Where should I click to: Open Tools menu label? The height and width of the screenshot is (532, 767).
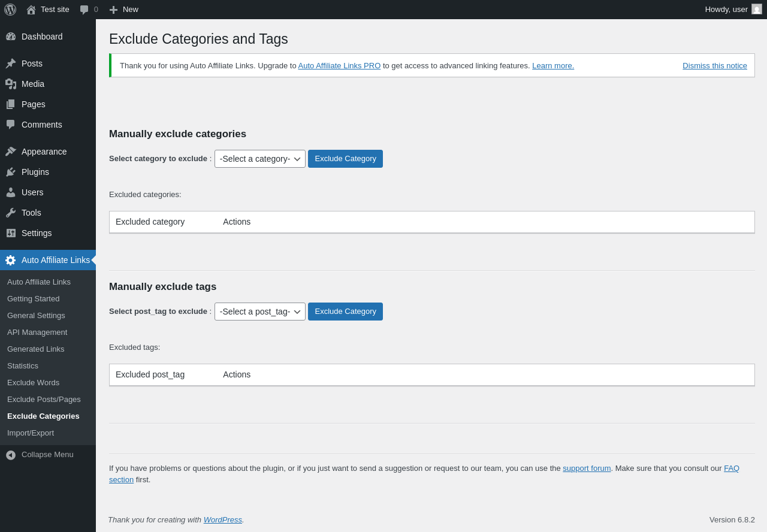coord(31,213)
